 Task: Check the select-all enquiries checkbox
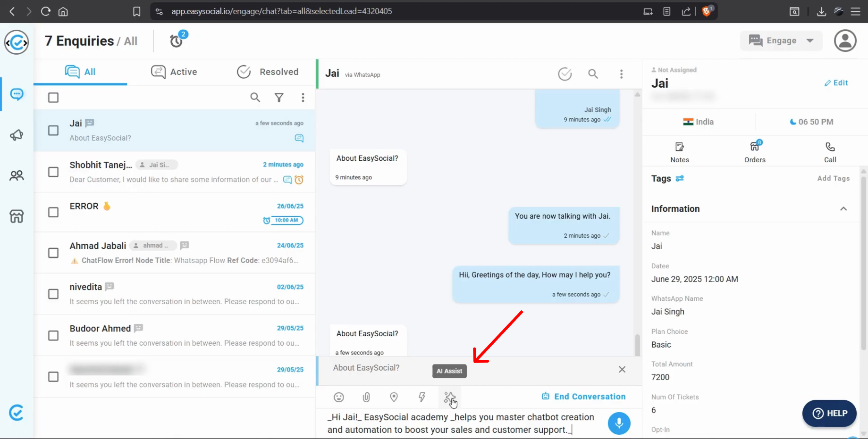(x=53, y=98)
